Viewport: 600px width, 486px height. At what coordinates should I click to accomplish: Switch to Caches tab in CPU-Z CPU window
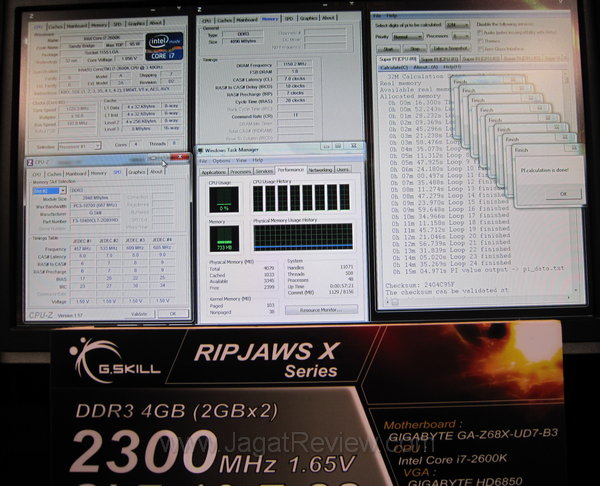click(x=56, y=26)
